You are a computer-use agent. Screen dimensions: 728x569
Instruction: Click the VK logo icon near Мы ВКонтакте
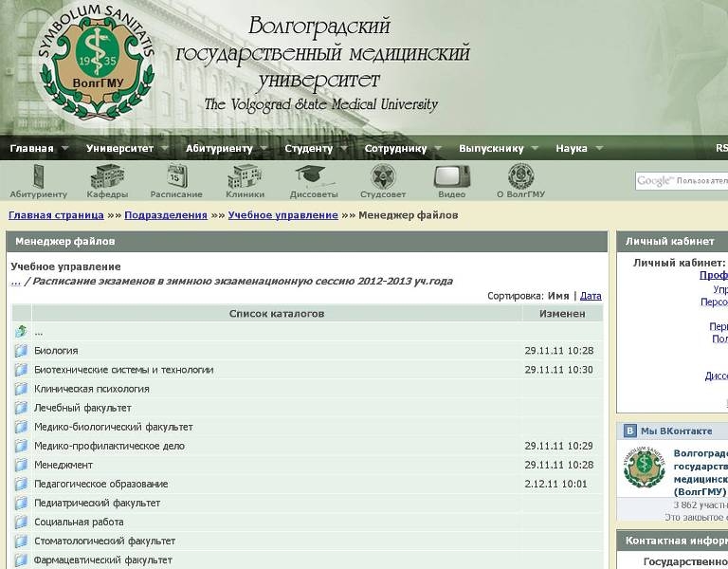click(x=629, y=431)
